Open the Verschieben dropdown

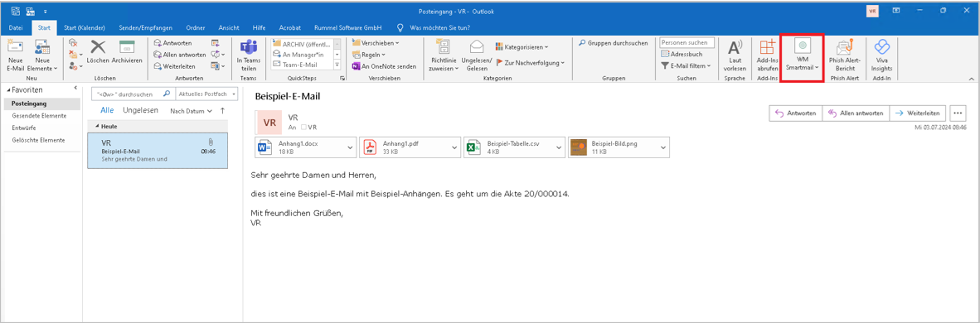pos(375,43)
